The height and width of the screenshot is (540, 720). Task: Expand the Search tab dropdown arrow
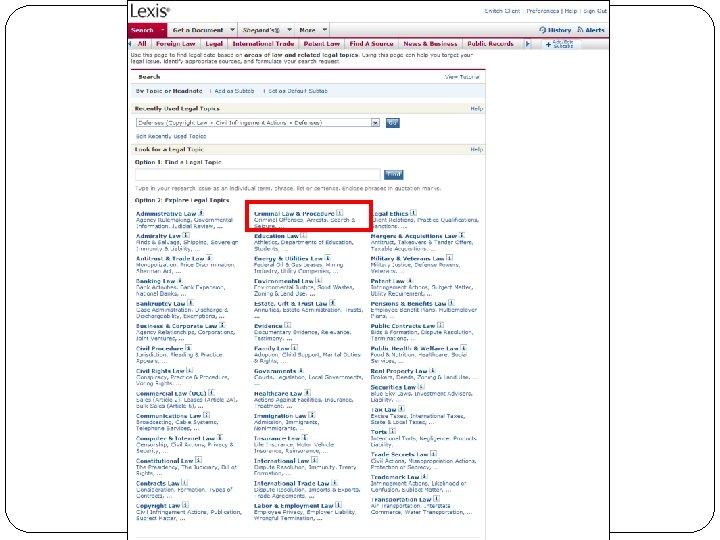(162, 30)
